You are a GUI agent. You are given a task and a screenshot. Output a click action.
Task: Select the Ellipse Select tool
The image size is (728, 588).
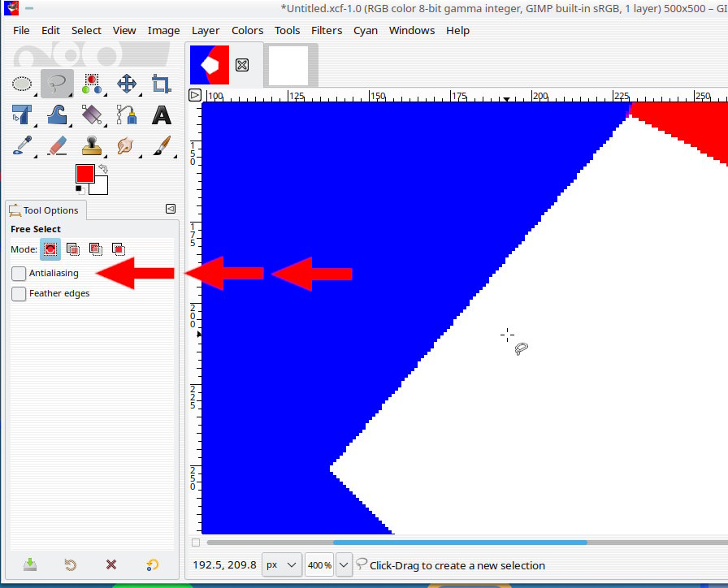tap(22, 84)
